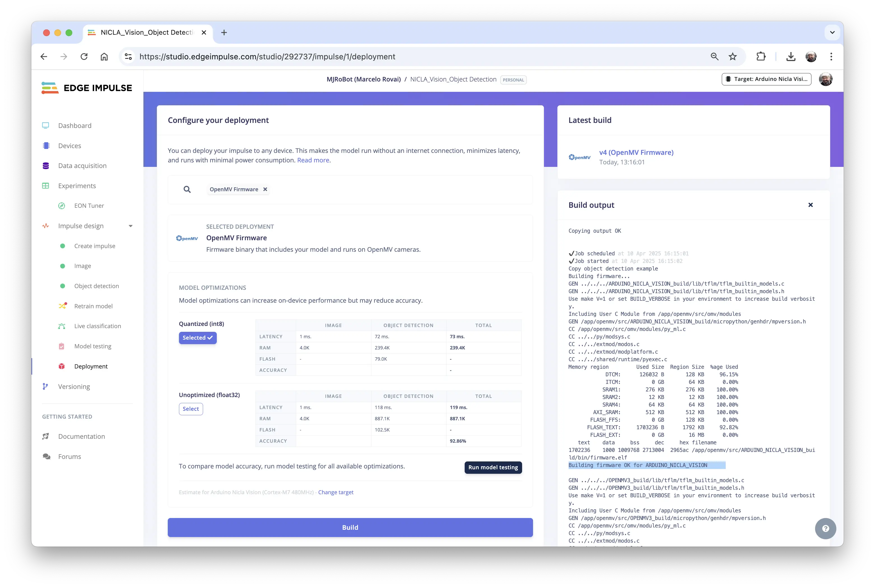The image size is (875, 588).
Task: Expand the browser tab list chevron
Action: (832, 33)
